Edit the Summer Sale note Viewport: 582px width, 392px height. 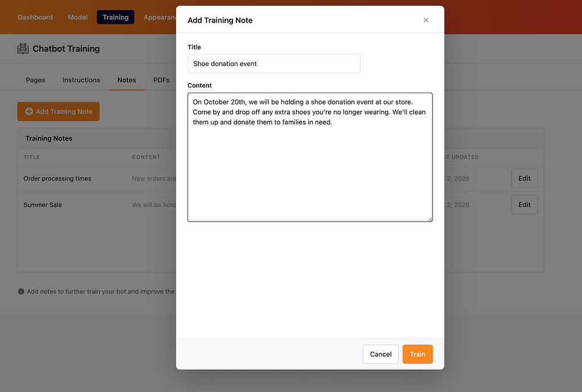point(524,205)
